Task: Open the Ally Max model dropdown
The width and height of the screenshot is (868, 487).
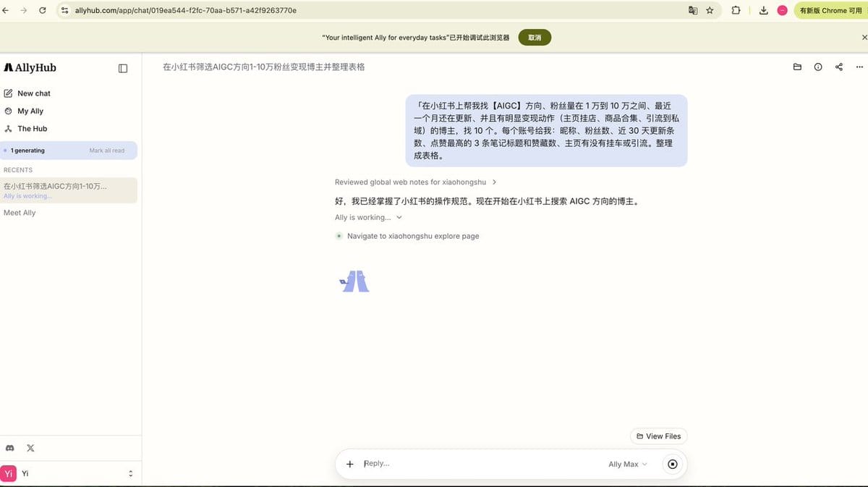Action: coord(628,465)
